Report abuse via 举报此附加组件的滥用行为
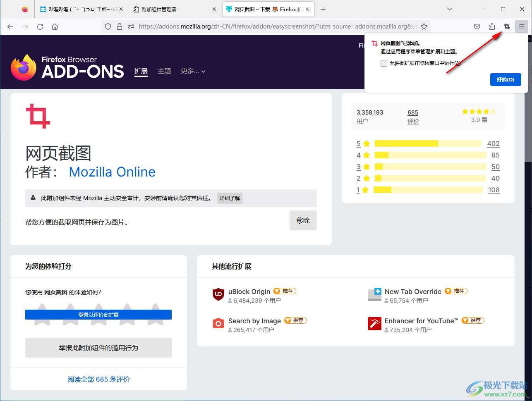The height and width of the screenshot is (401, 532). [98, 348]
